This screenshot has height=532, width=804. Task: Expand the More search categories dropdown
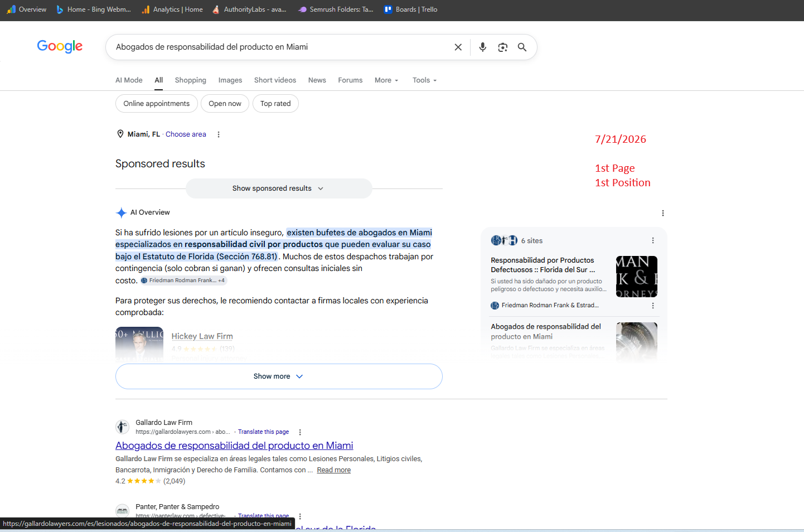(386, 80)
